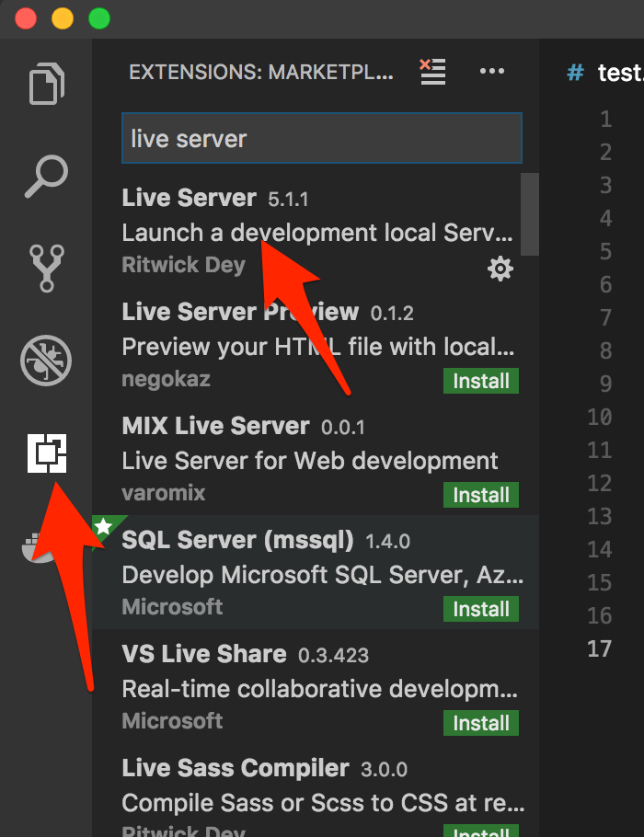The height and width of the screenshot is (837, 644).
Task: Open the Live Sass Compiler entry
Action: click(x=315, y=791)
